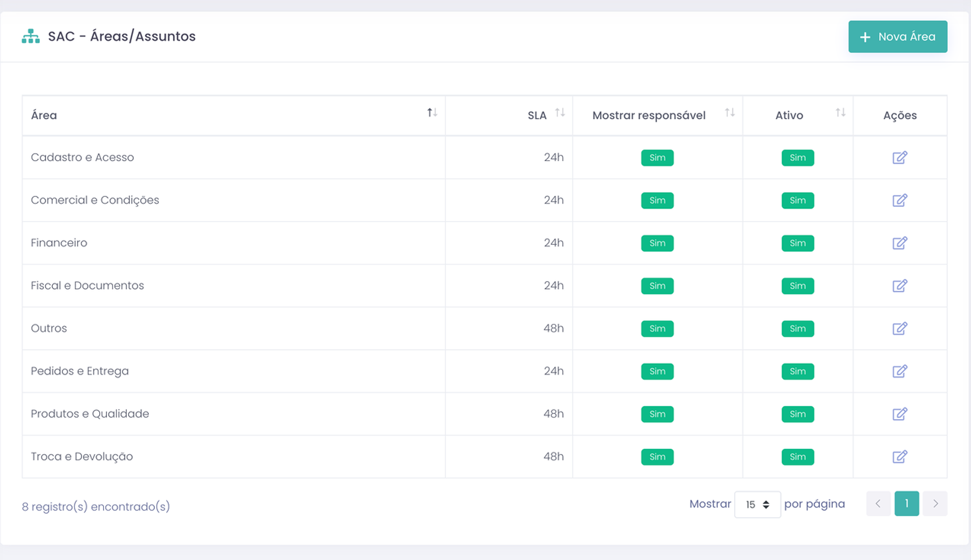The image size is (971, 560).
Task: Click 24h SLA of Fiscal e Documentos
Action: tap(553, 285)
